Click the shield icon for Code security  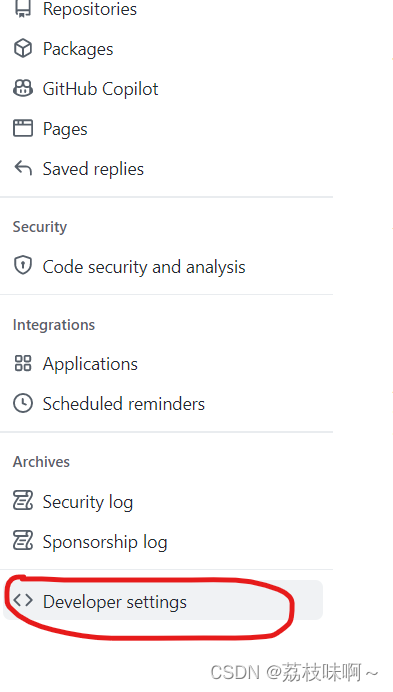click(23, 266)
